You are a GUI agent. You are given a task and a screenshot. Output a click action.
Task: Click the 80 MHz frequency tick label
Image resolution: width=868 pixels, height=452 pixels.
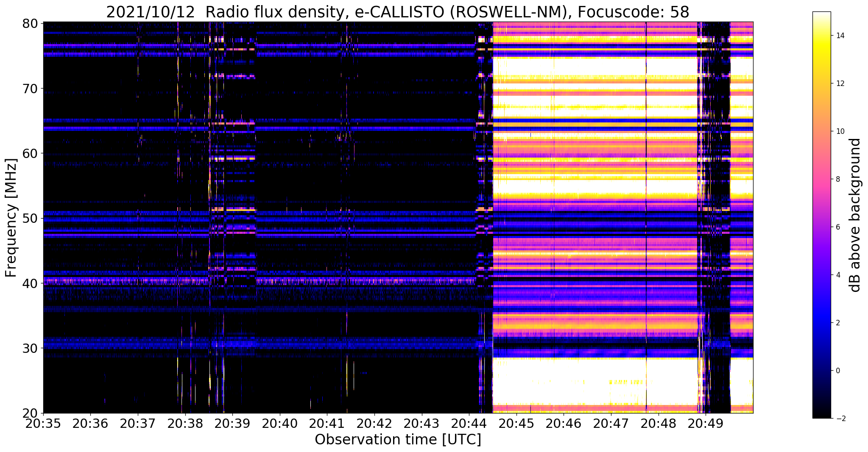(30, 23)
